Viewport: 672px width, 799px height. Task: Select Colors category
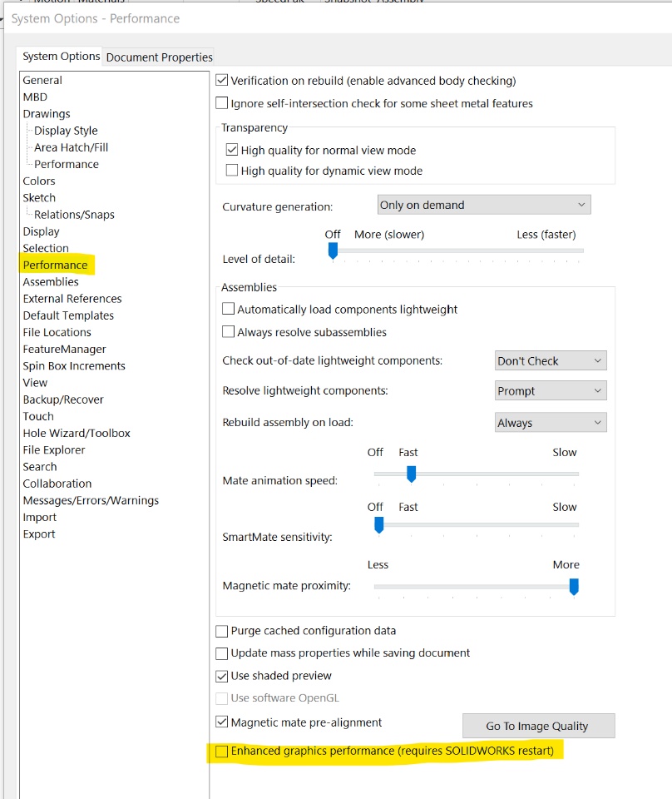pyautogui.click(x=39, y=181)
